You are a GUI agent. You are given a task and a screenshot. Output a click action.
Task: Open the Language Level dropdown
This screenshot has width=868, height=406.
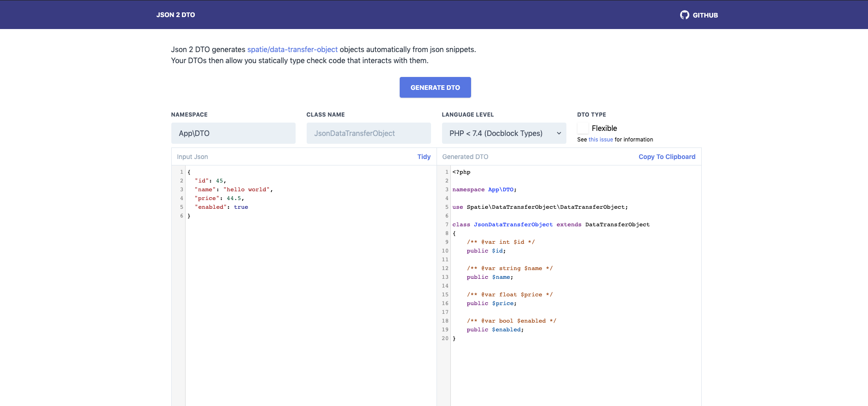[503, 133]
